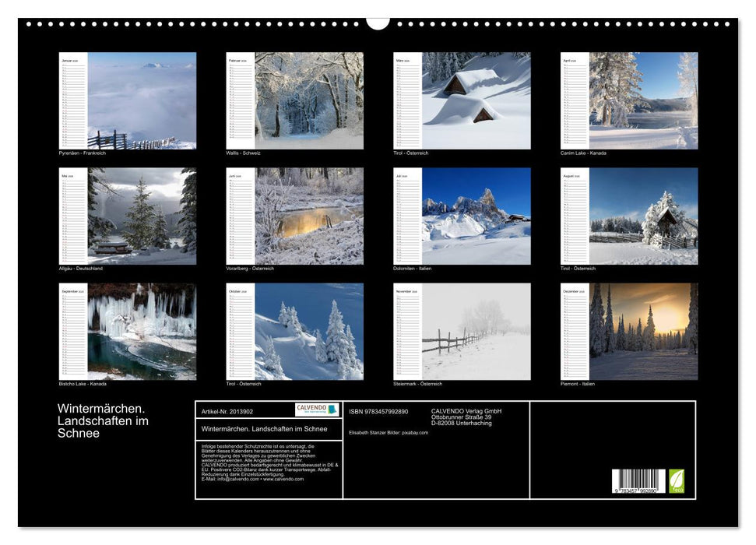Click the green eco leaf icon
Screen dimensions: 756x545
click(x=677, y=480)
